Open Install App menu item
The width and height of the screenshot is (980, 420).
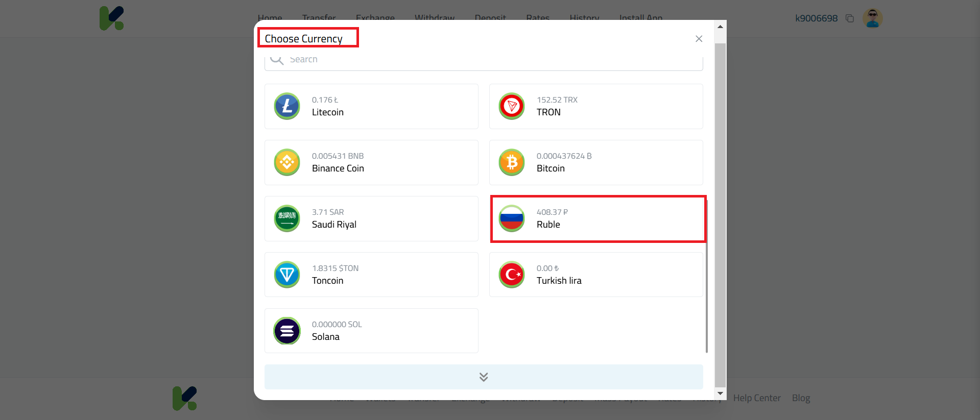pos(641,18)
